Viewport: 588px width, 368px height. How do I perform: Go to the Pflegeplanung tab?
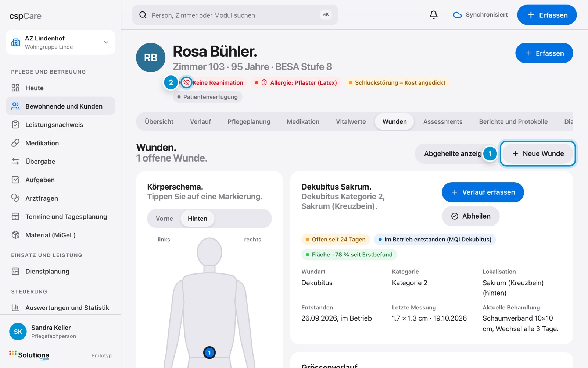[x=249, y=121]
